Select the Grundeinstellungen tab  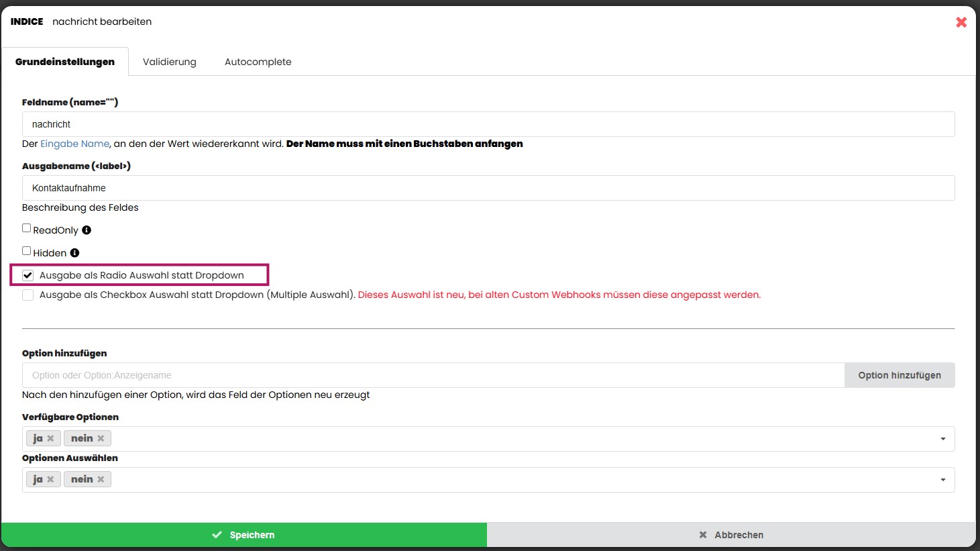[x=65, y=62]
